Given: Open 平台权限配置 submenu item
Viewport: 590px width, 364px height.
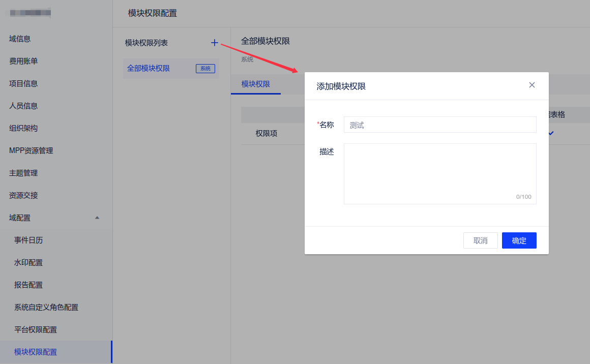Looking at the screenshot, I should tap(36, 329).
